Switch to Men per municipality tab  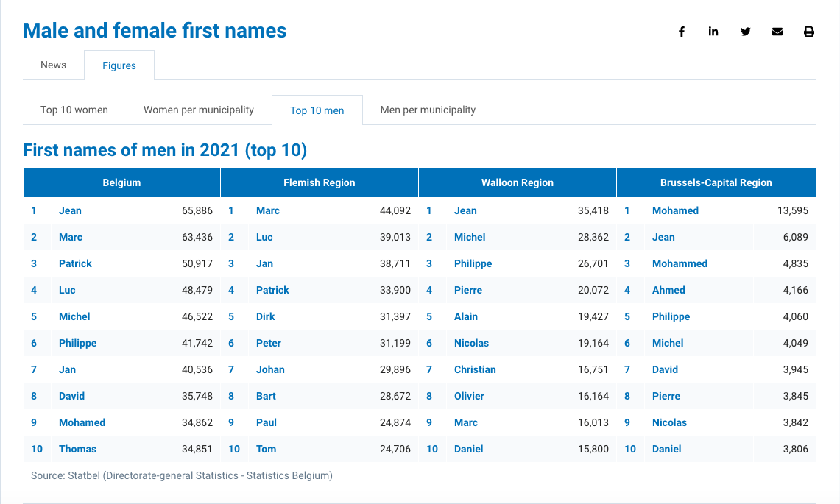(428, 110)
